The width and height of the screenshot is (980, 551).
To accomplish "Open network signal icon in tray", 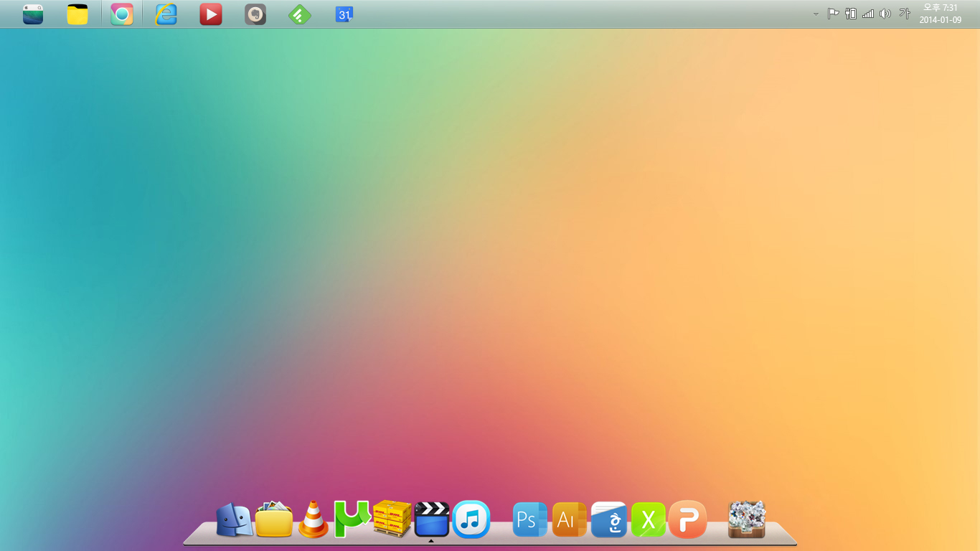I will point(868,14).
